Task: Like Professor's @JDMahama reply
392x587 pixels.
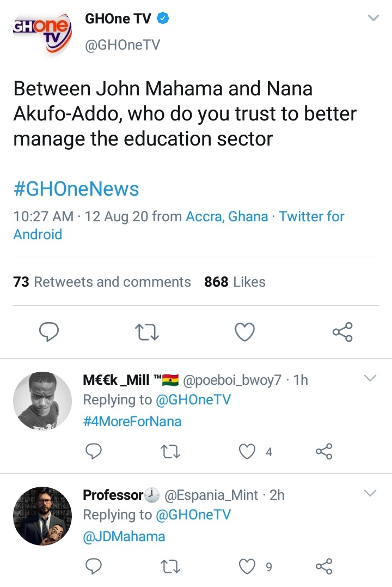Action: 248,566
